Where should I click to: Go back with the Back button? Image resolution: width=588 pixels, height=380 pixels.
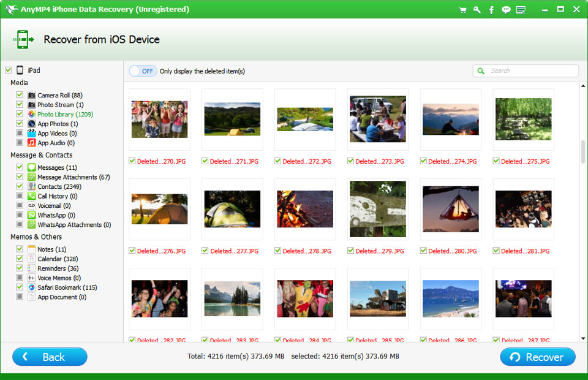(x=50, y=357)
